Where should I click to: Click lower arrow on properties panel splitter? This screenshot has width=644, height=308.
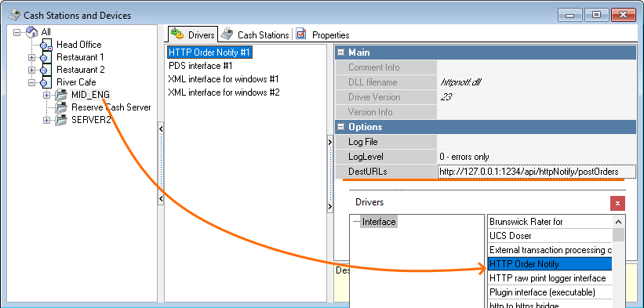329,207
